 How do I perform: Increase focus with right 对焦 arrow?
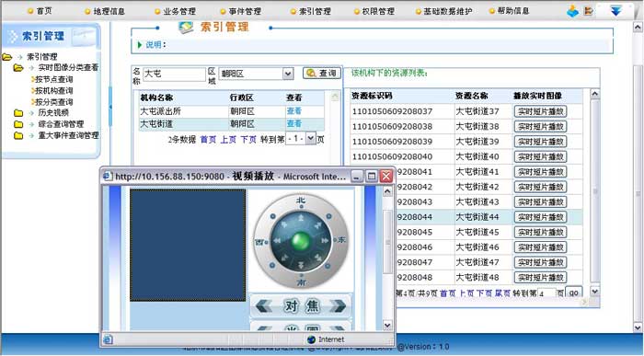coord(338,306)
